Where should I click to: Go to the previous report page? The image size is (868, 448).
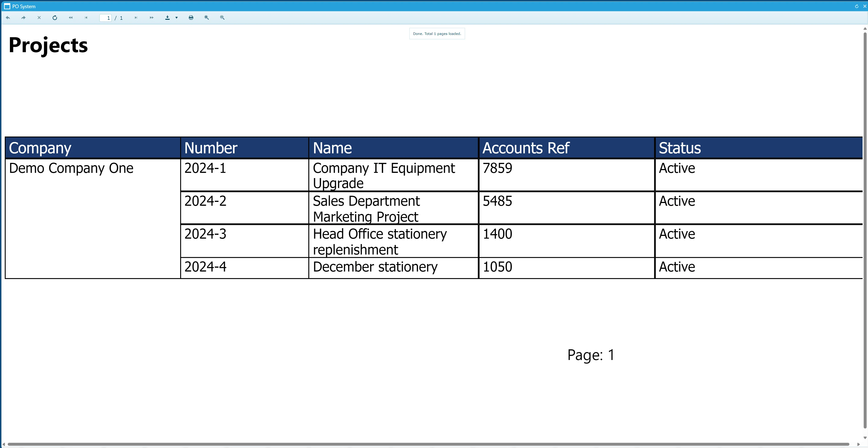click(x=86, y=17)
